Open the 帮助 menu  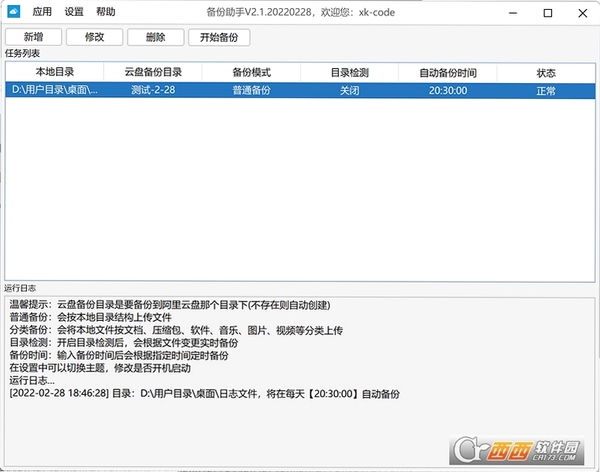(106, 12)
